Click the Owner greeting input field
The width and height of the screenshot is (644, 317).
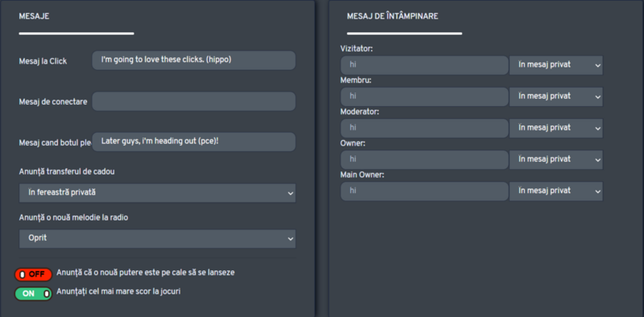tap(424, 160)
